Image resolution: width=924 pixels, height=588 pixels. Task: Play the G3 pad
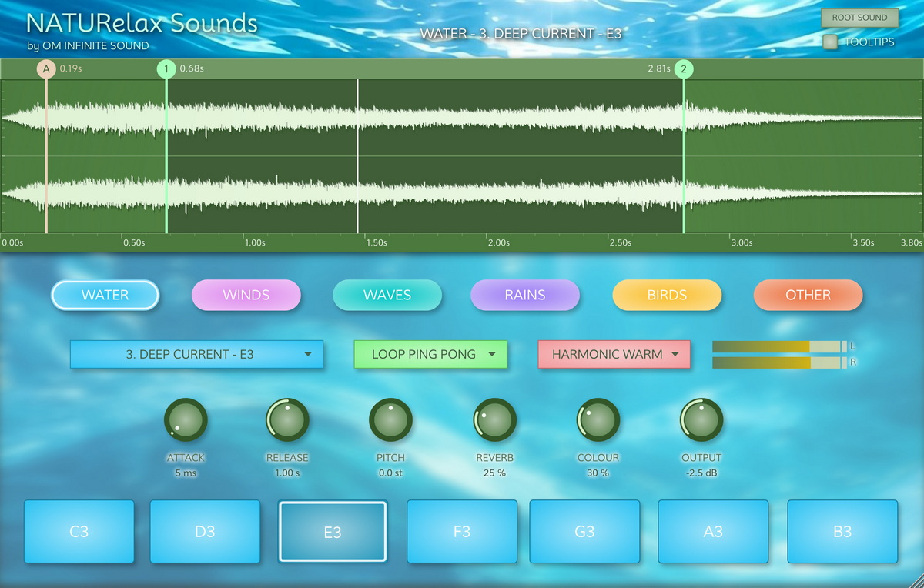pyautogui.click(x=585, y=532)
